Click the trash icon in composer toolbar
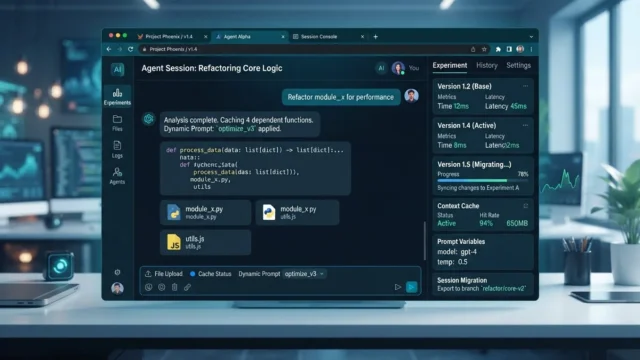The image size is (640, 360). coord(175,287)
